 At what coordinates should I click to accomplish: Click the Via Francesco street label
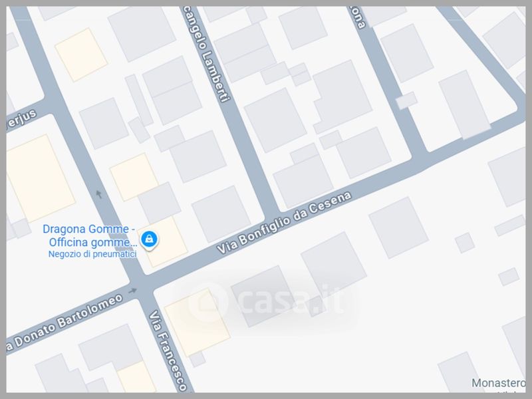coord(168,350)
